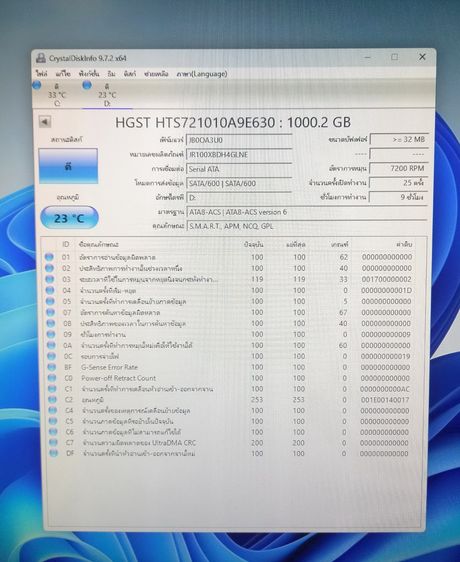The height and width of the screenshot is (562, 460).
Task: Click raw value 001E00140017 in row C2
Action: (x=385, y=400)
